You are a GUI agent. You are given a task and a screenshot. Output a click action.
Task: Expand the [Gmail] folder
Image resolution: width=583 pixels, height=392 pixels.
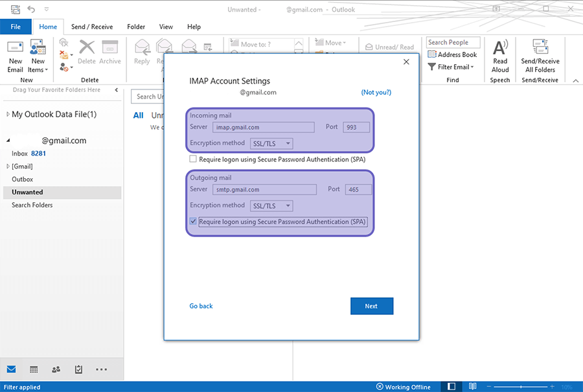point(8,167)
